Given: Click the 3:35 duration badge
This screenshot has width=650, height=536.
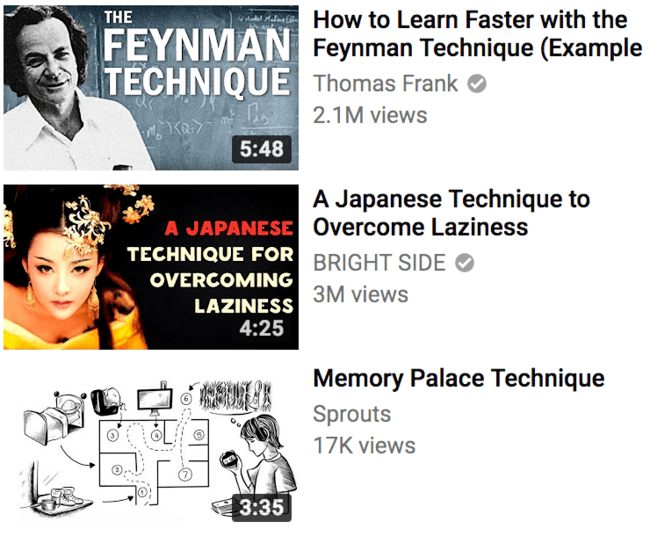Looking at the screenshot, I should [262, 507].
